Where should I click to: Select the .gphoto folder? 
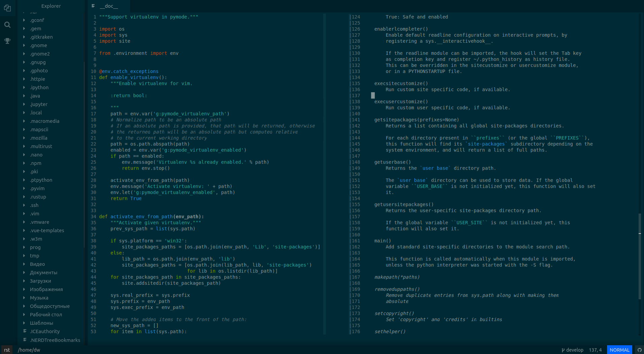(39, 71)
